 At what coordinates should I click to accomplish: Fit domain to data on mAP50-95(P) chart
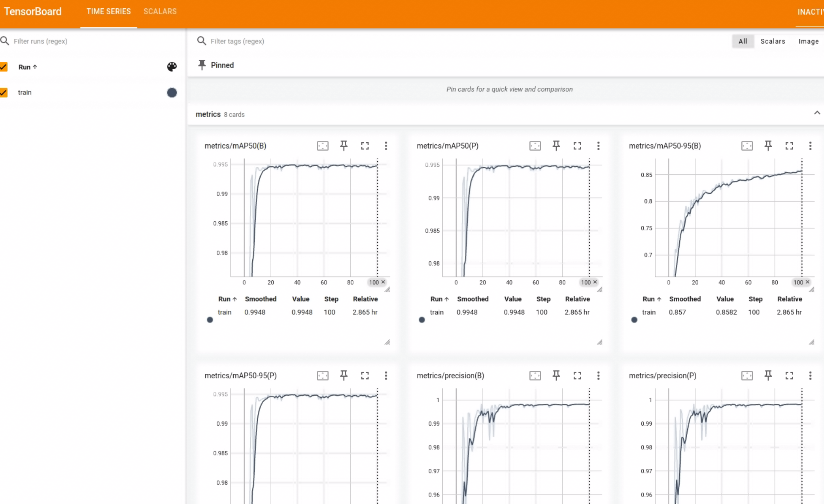[323, 376]
